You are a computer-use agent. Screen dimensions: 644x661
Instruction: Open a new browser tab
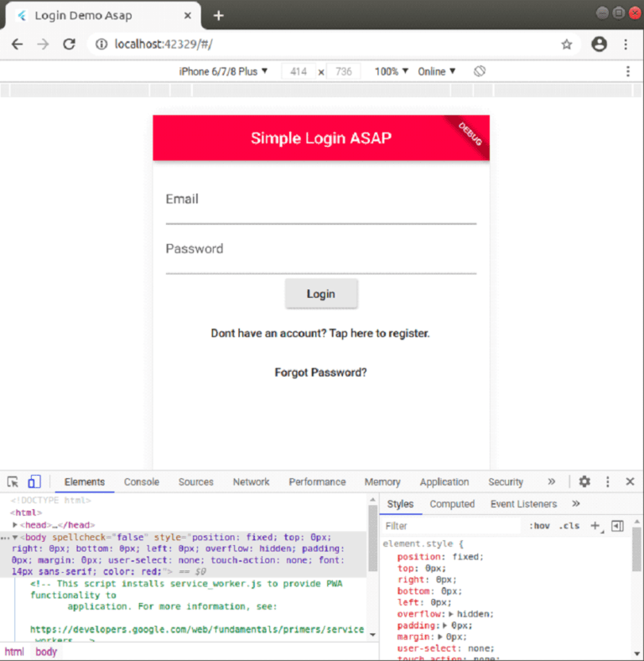[x=218, y=16]
